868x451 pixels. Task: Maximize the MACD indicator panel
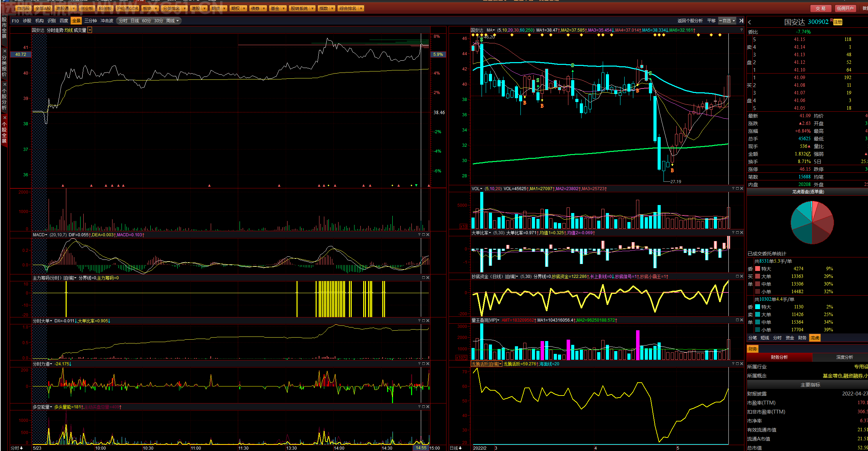click(x=424, y=235)
